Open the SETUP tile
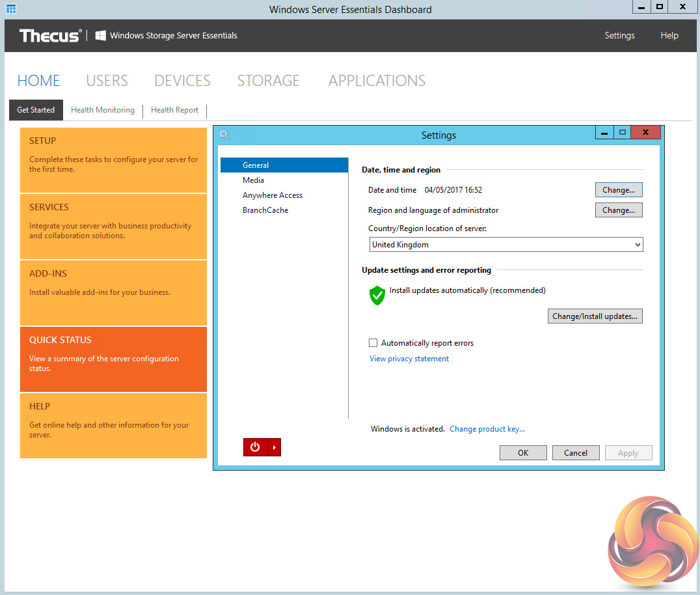The width and height of the screenshot is (700, 595). point(113,160)
